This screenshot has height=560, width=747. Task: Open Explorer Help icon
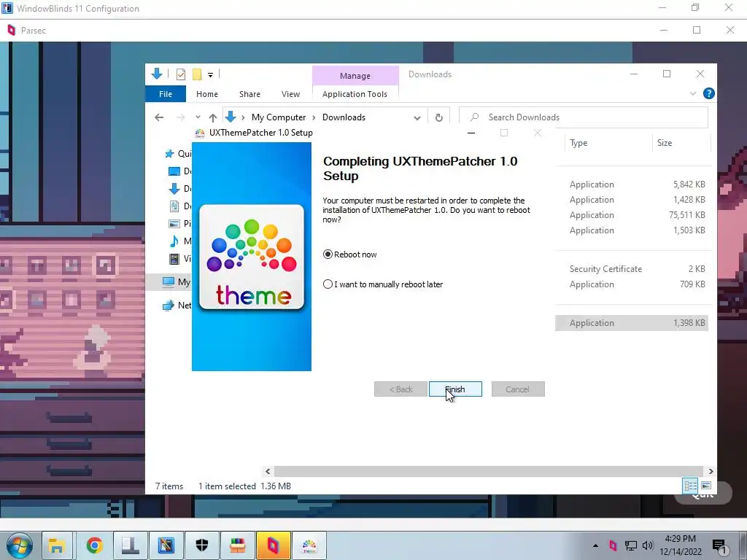(708, 94)
